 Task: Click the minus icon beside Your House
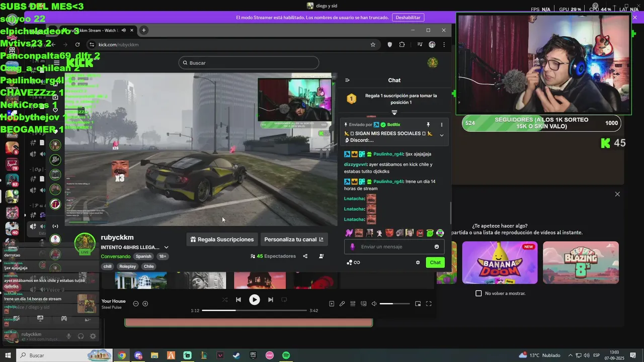click(136, 304)
